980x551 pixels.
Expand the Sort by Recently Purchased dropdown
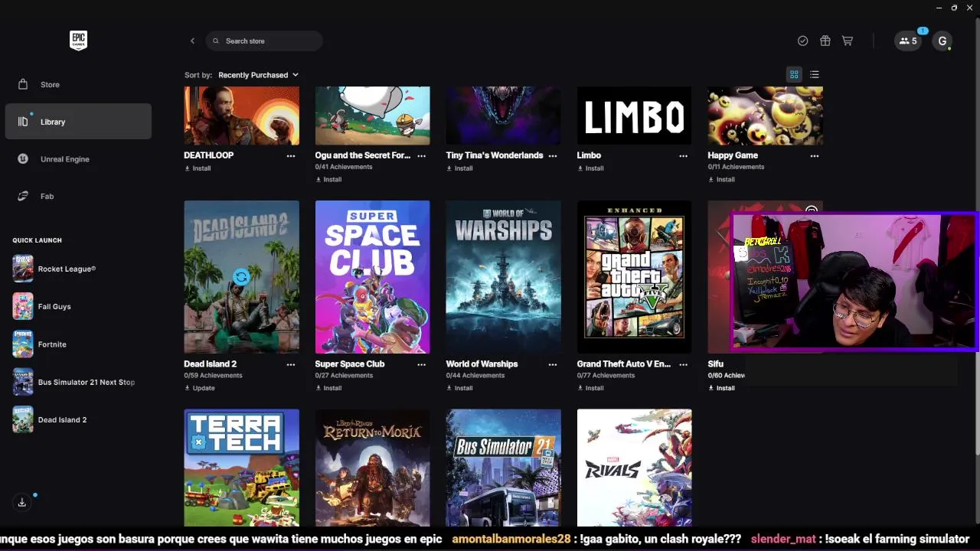click(258, 75)
